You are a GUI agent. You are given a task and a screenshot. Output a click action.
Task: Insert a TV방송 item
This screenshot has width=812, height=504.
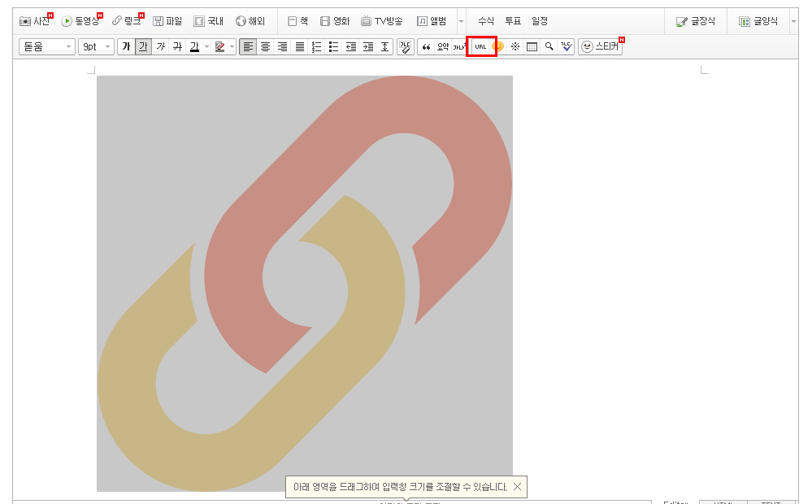pos(382,21)
